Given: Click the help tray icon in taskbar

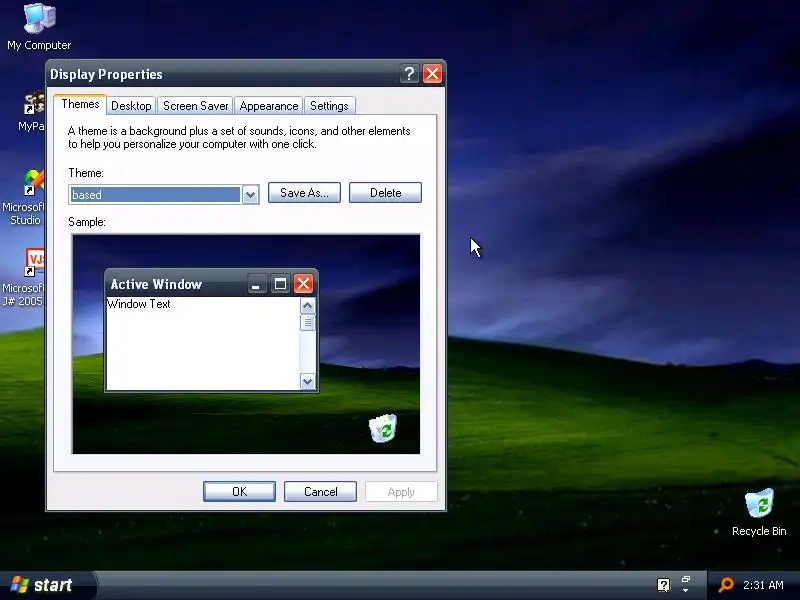Looking at the screenshot, I should point(663,585).
